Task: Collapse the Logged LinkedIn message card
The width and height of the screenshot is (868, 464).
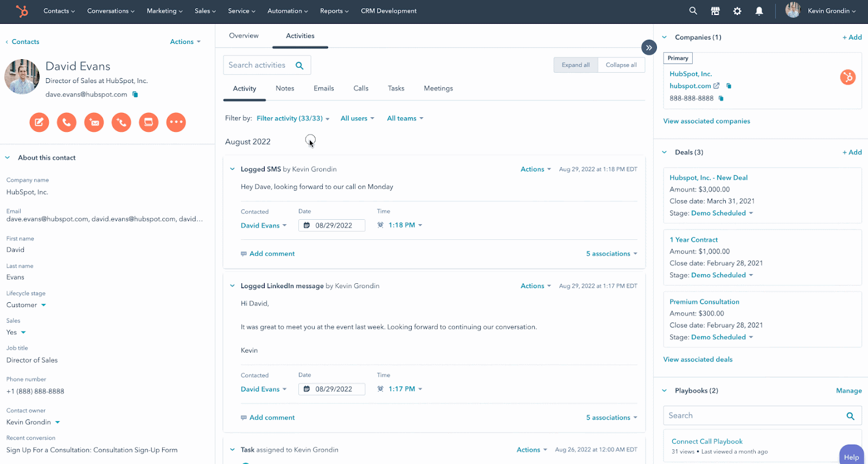Action: point(232,286)
